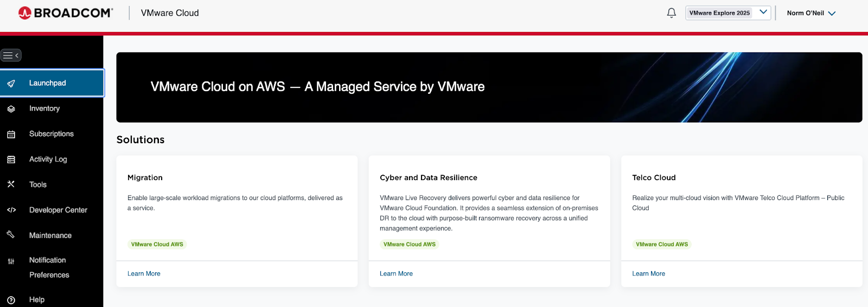The image size is (868, 307).
Task: Click Learn More under Telco Cloud
Action: tap(648, 274)
